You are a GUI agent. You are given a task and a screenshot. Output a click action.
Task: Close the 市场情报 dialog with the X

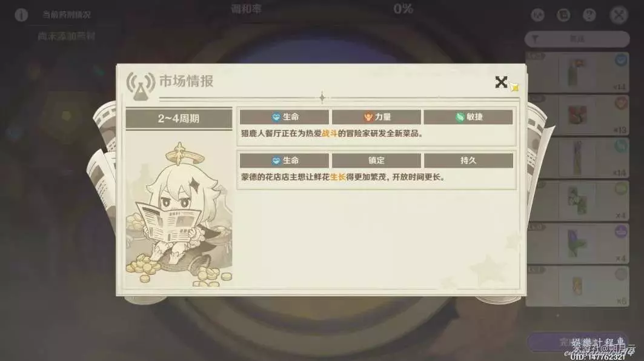pos(500,82)
